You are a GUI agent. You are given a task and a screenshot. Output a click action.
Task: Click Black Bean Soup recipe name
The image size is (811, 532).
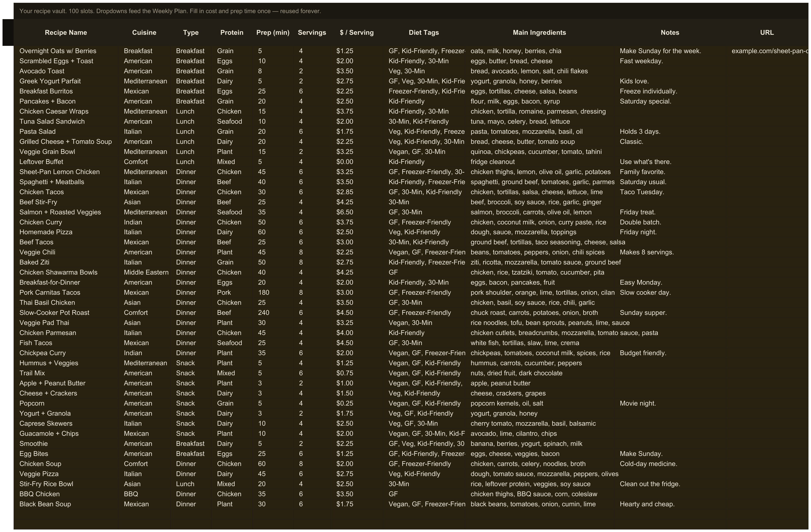coord(66,504)
